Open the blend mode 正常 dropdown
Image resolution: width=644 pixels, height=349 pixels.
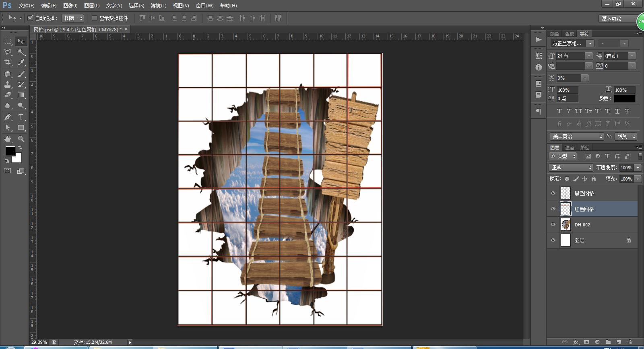[571, 168]
